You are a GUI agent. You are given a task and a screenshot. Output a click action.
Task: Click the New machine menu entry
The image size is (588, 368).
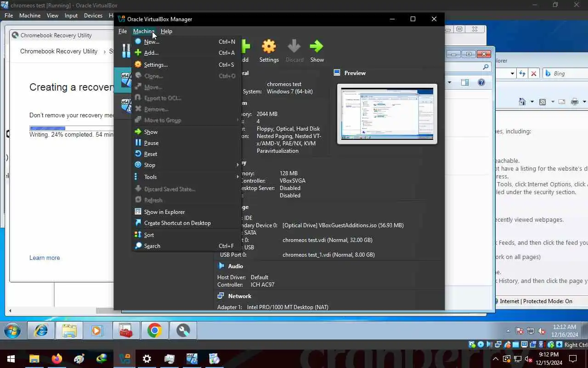click(186, 41)
